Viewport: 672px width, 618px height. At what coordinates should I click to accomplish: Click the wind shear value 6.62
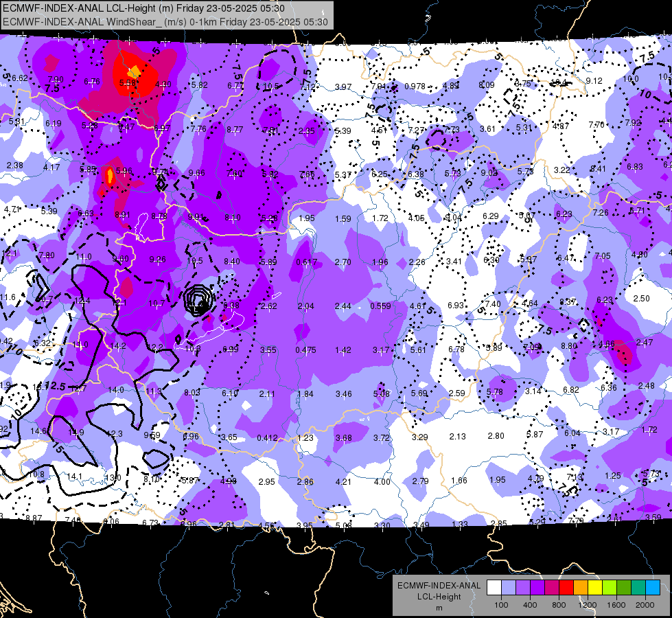click(19, 78)
